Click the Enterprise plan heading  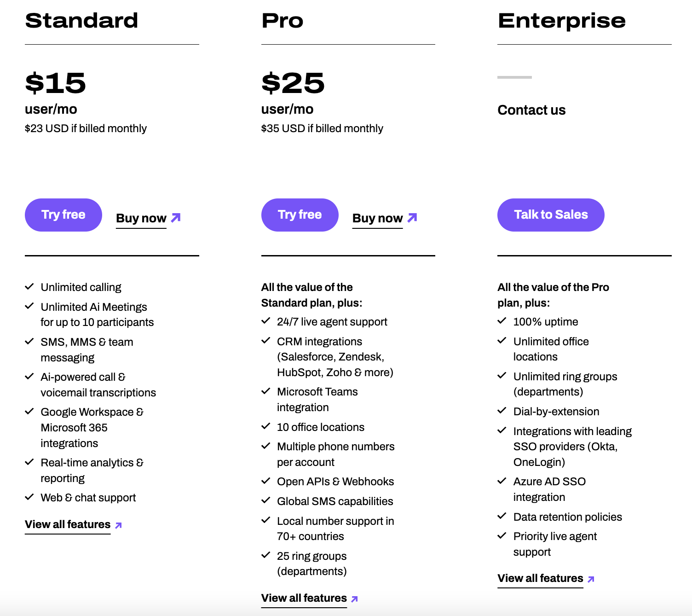pos(561,21)
